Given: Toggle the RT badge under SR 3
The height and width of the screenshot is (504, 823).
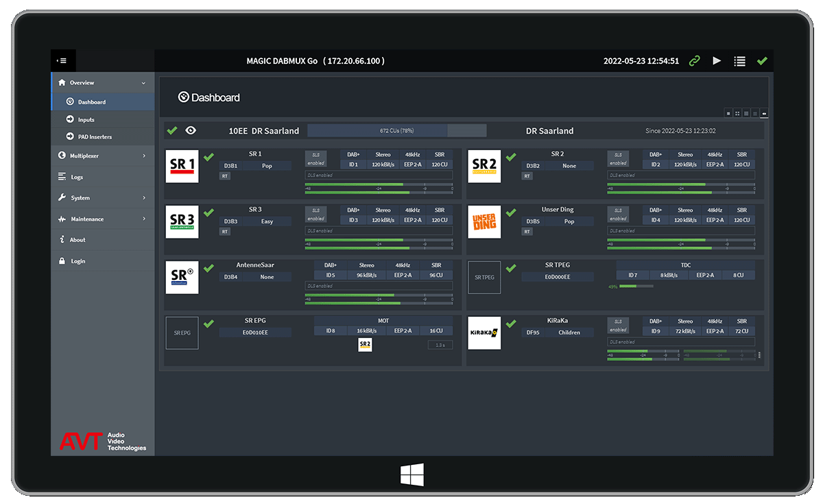Looking at the screenshot, I should (x=224, y=232).
